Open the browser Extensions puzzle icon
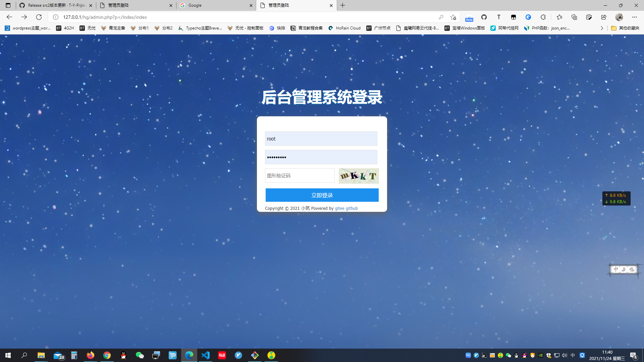644x362 pixels. coord(543,17)
